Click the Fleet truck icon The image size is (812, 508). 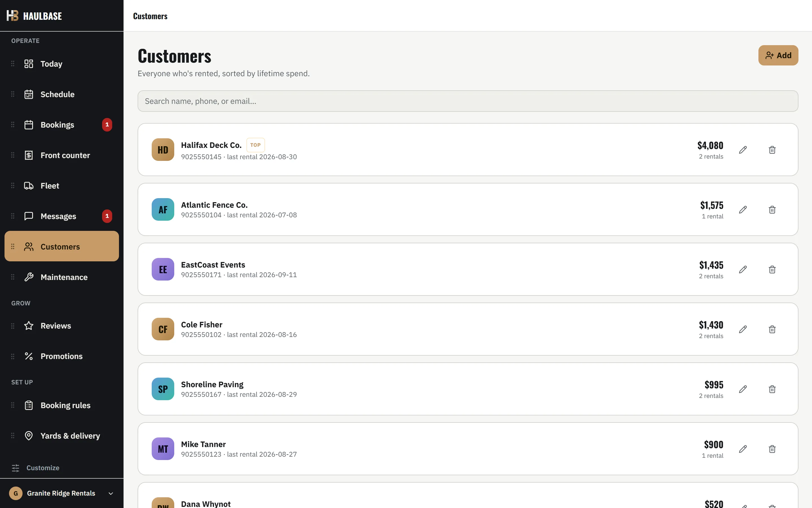[x=29, y=186]
